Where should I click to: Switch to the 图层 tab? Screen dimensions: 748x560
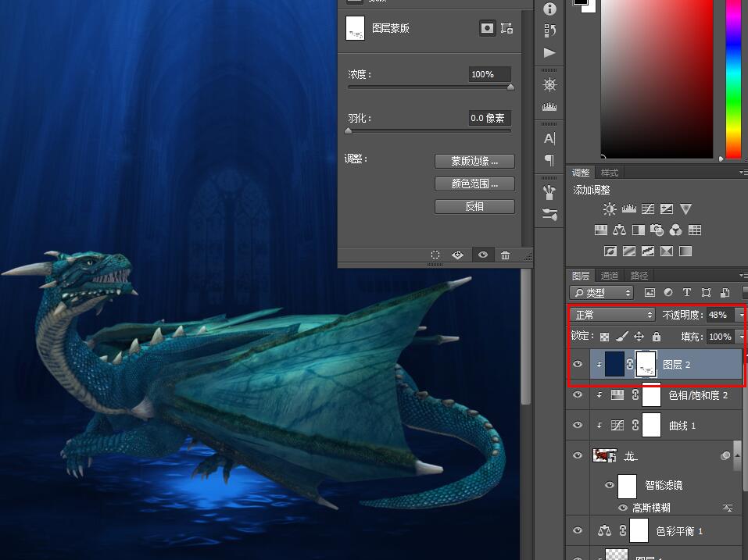point(581,276)
